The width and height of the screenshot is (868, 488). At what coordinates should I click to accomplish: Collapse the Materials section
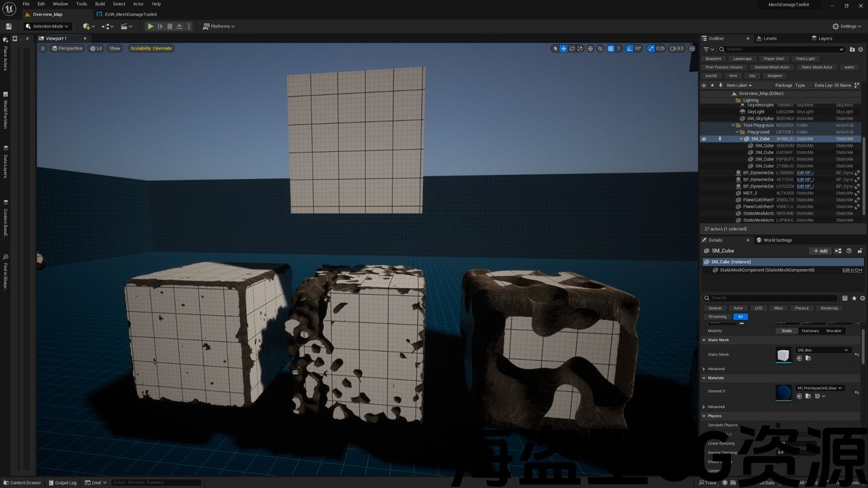[x=704, y=378]
